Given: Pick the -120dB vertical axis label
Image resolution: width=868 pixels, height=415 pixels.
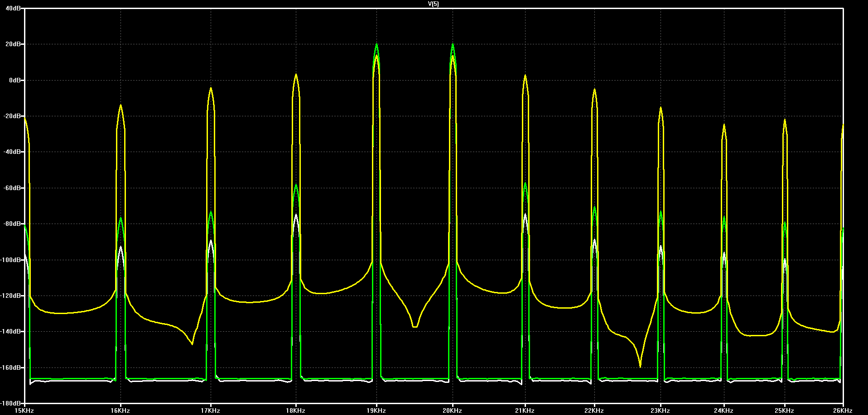Looking at the screenshot, I should [11, 296].
